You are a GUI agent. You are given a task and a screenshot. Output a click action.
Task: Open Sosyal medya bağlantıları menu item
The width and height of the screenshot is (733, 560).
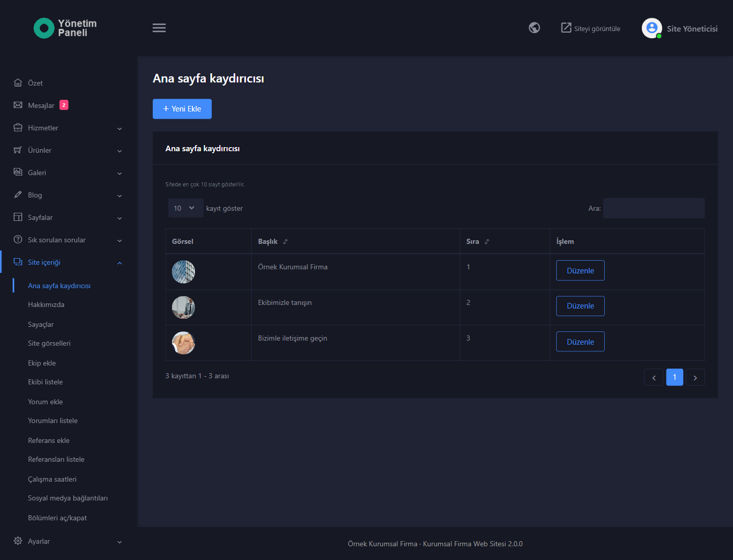(68, 498)
